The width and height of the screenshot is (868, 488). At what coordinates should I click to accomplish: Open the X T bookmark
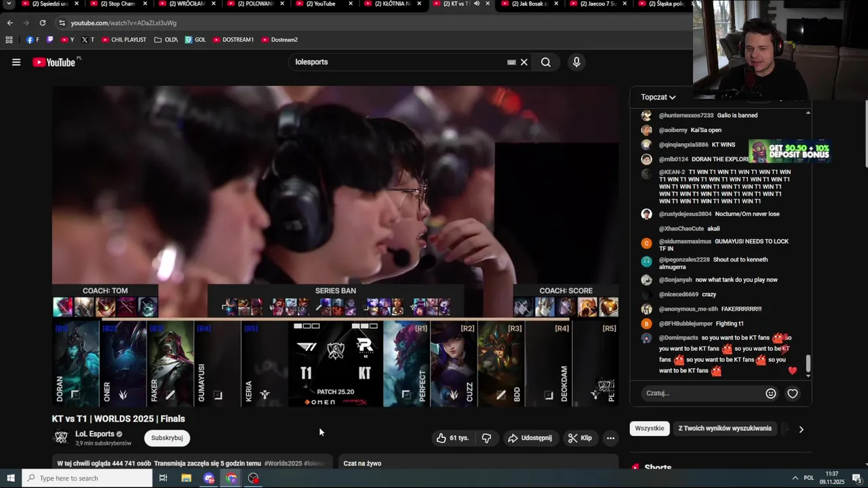point(87,40)
